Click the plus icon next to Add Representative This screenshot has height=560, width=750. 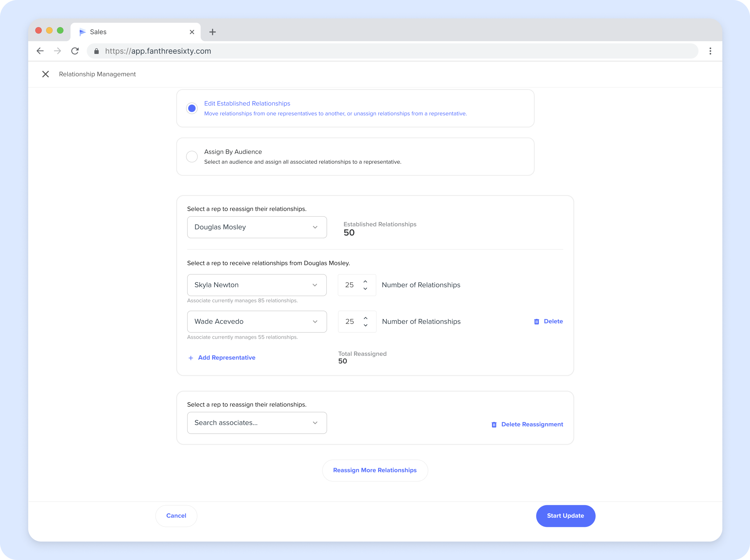pos(191,358)
